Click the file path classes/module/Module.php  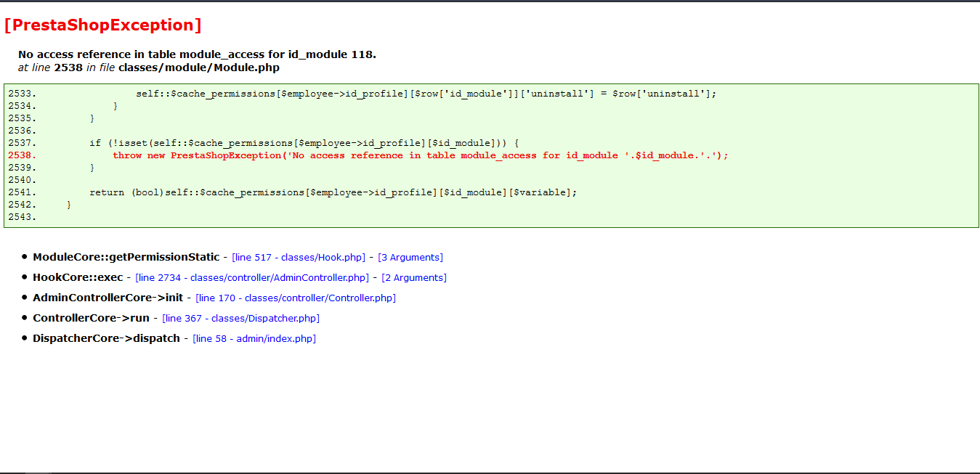point(199,68)
